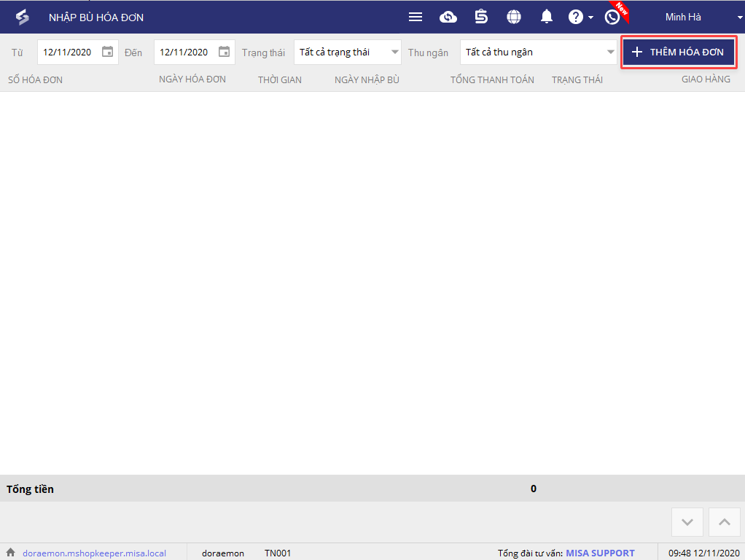Open calendar picker for Đến date
Screen dimensions: 745x560
[x=225, y=52]
